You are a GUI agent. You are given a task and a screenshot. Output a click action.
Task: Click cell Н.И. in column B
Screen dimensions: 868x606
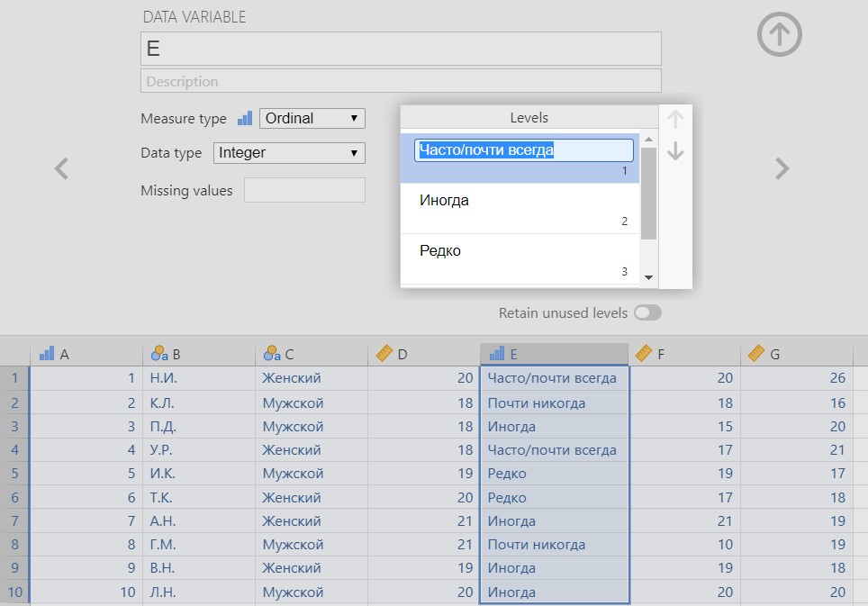[199, 378]
